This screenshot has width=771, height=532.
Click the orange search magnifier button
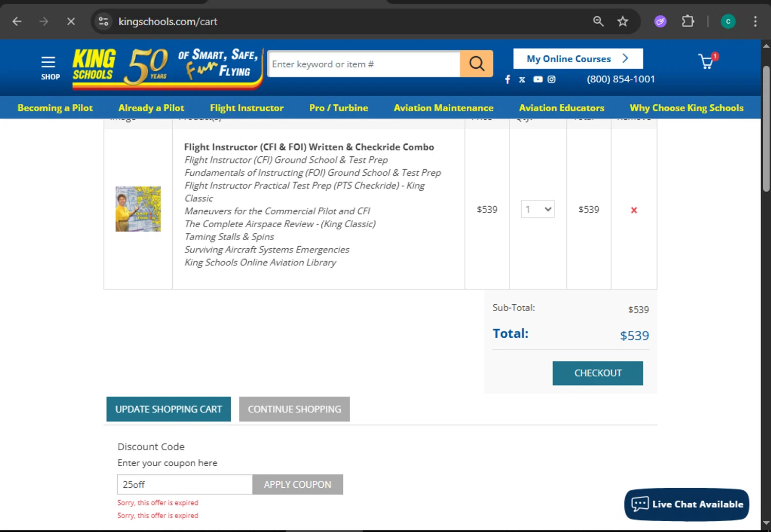pos(476,64)
